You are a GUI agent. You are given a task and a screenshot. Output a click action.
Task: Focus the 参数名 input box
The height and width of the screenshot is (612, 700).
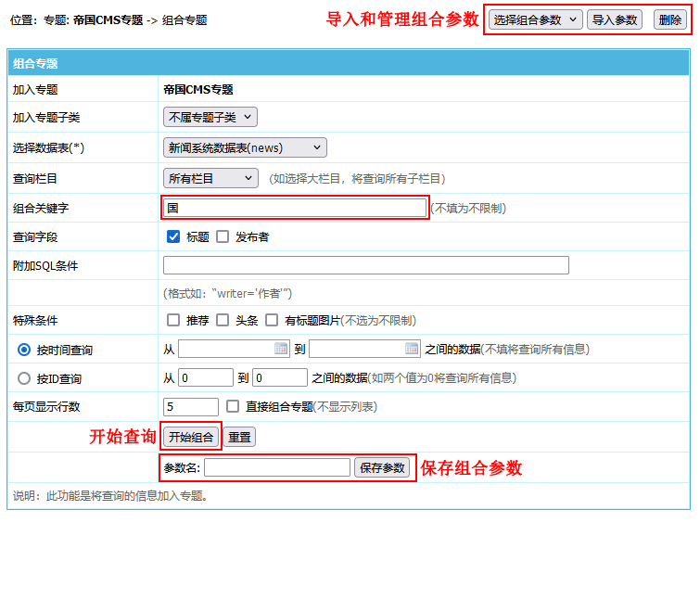click(277, 467)
